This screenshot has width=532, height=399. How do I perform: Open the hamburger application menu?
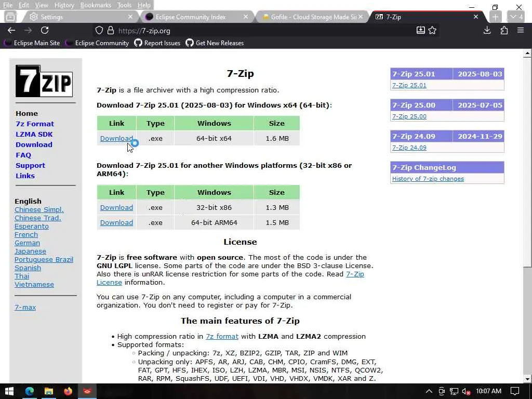tap(521, 30)
